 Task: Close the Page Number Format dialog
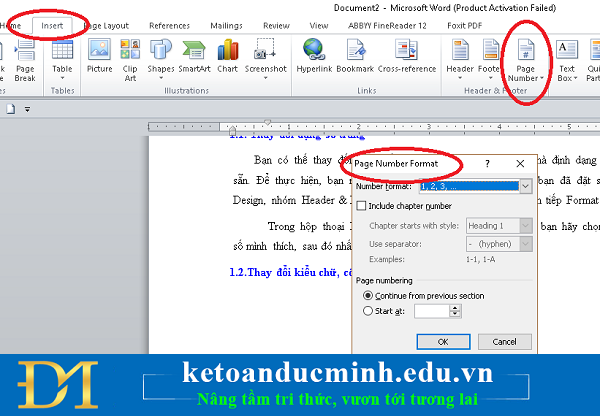(520, 164)
